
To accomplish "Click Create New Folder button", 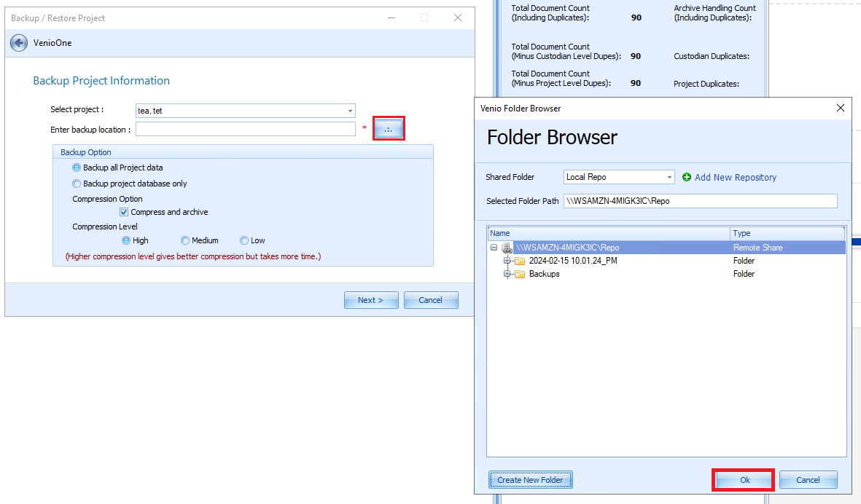I will 531,480.
